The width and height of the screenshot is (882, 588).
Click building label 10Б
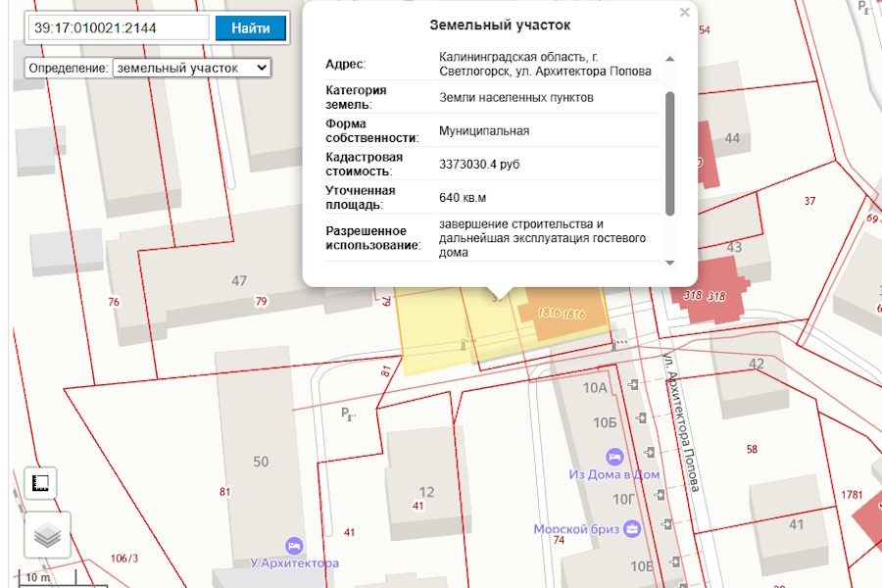[605, 422]
